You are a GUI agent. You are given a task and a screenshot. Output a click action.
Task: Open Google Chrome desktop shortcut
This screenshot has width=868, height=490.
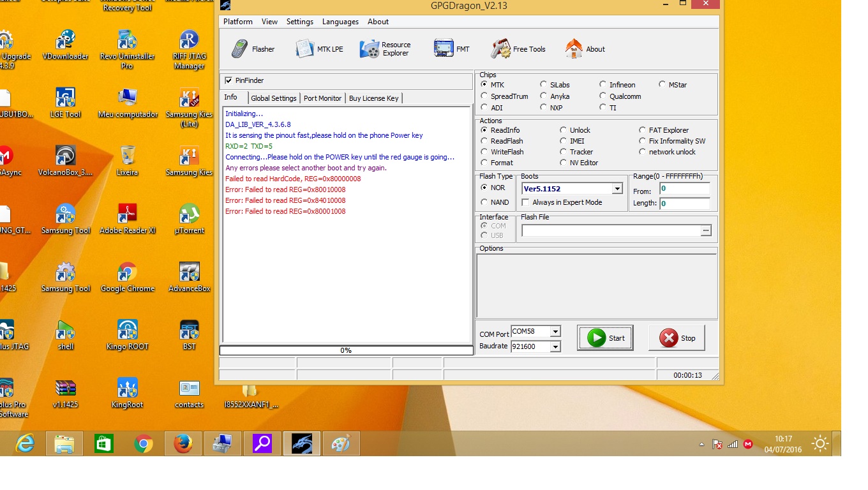coord(128,277)
